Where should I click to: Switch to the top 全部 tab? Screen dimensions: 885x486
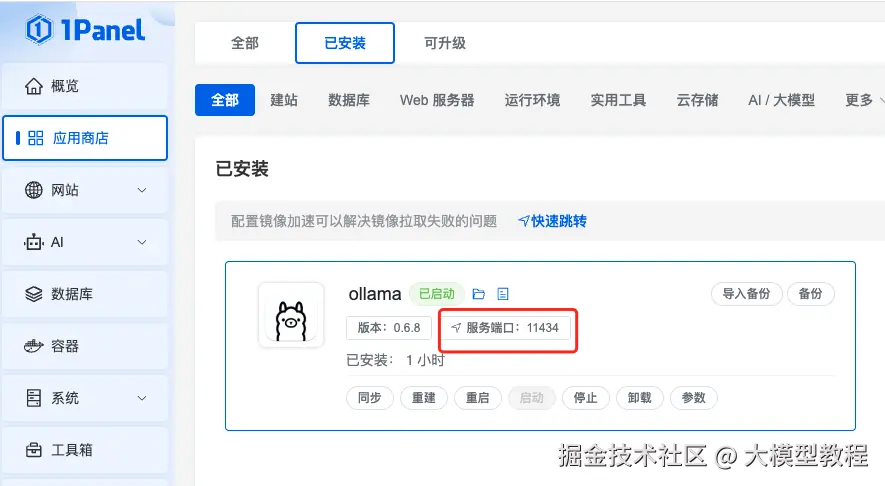click(245, 43)
